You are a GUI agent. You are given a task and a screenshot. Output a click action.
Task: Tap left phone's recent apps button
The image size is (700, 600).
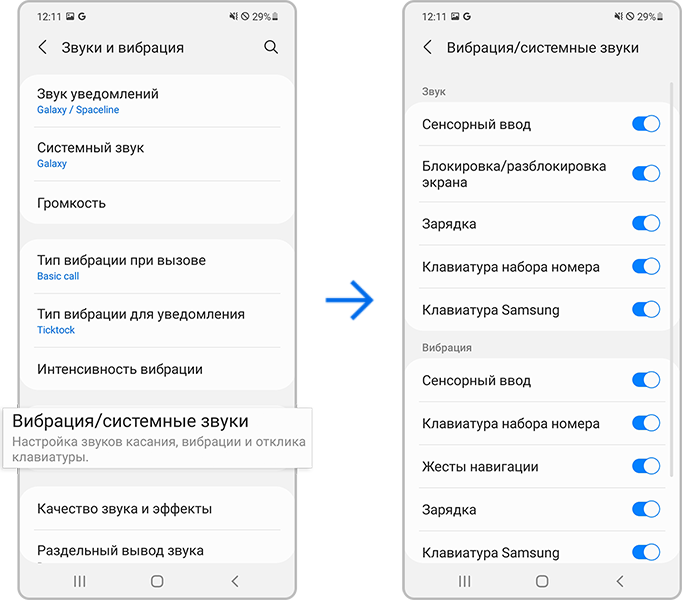[79, 581]
